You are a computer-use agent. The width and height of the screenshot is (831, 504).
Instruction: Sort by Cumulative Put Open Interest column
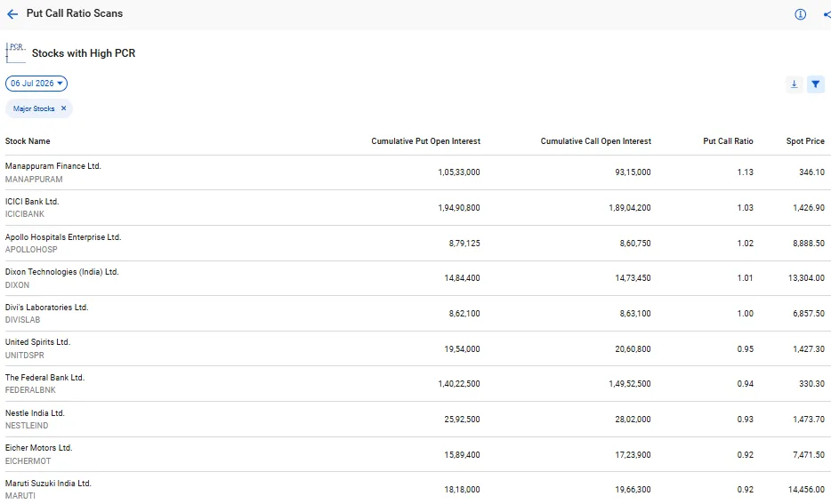(x=425, y=141)
